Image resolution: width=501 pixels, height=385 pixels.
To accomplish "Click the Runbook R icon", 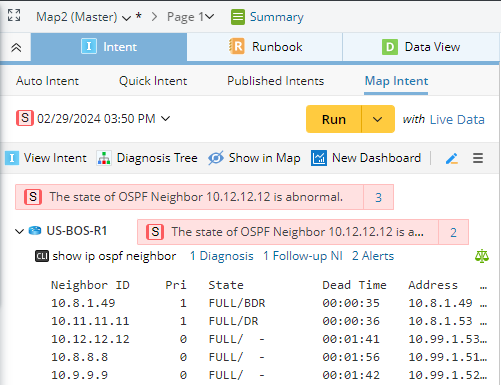I will pyautogui.click(x=237, y=46).
